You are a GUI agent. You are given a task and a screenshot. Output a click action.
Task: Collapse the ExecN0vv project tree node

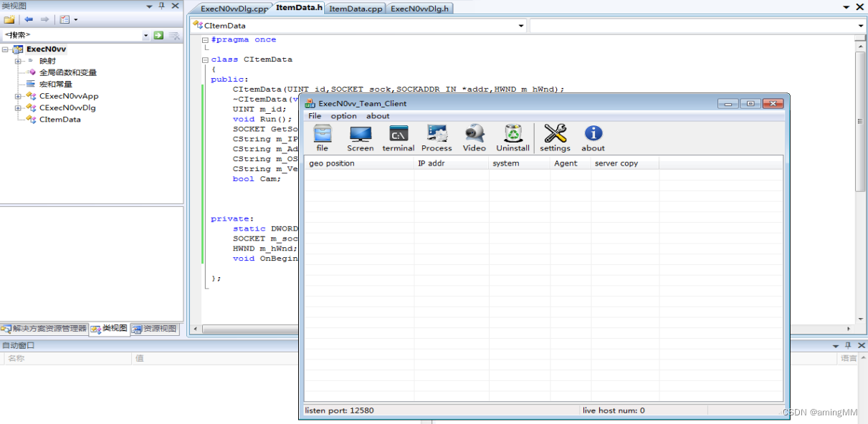point(6,49)
